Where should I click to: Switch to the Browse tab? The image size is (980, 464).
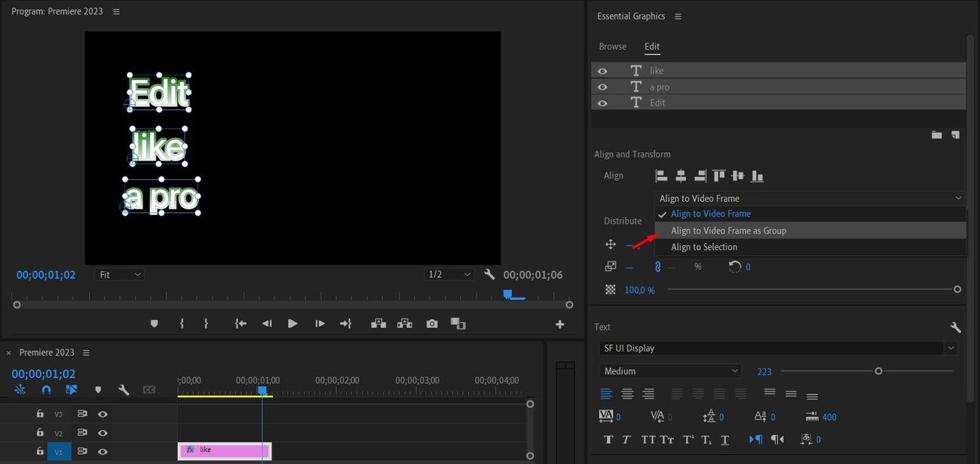[612, 47]
